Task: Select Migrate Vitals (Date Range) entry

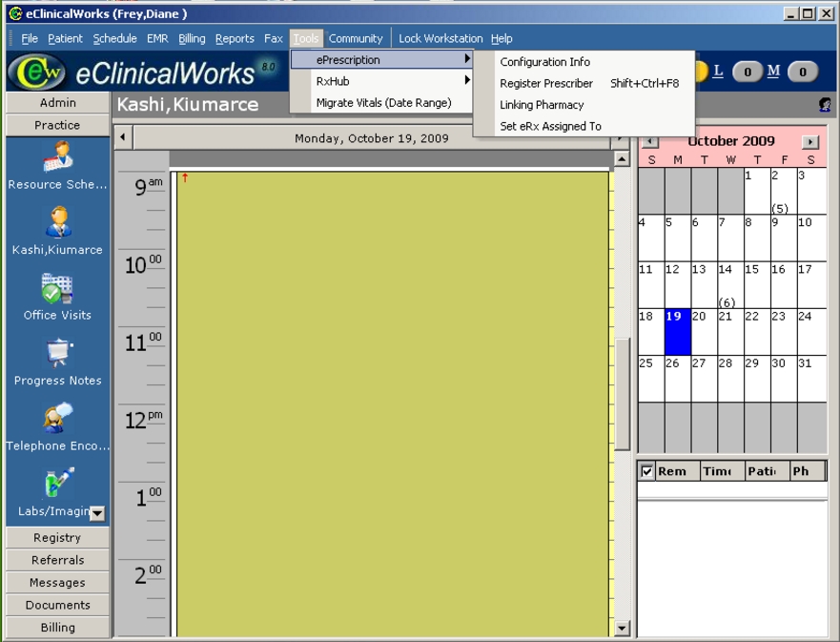Action: [x=381, y=102]
